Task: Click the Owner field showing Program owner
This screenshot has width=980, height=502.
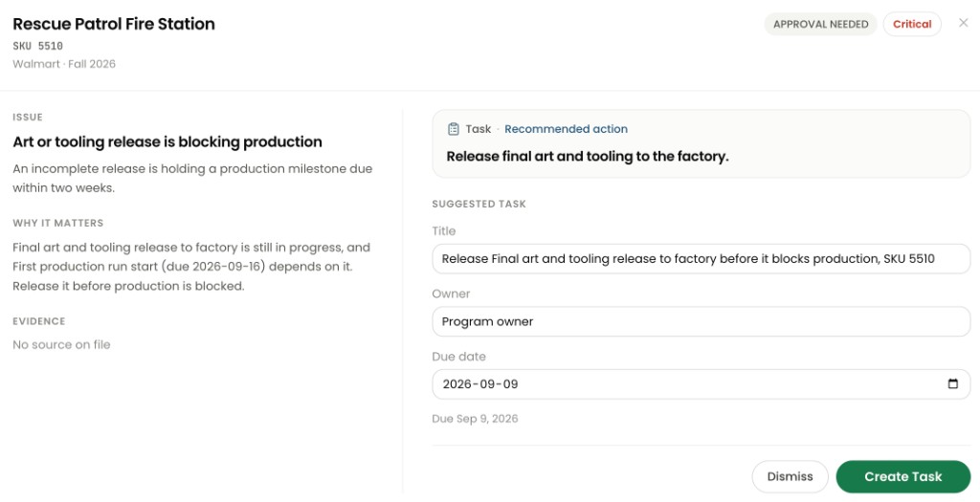Action: point(701,321)
